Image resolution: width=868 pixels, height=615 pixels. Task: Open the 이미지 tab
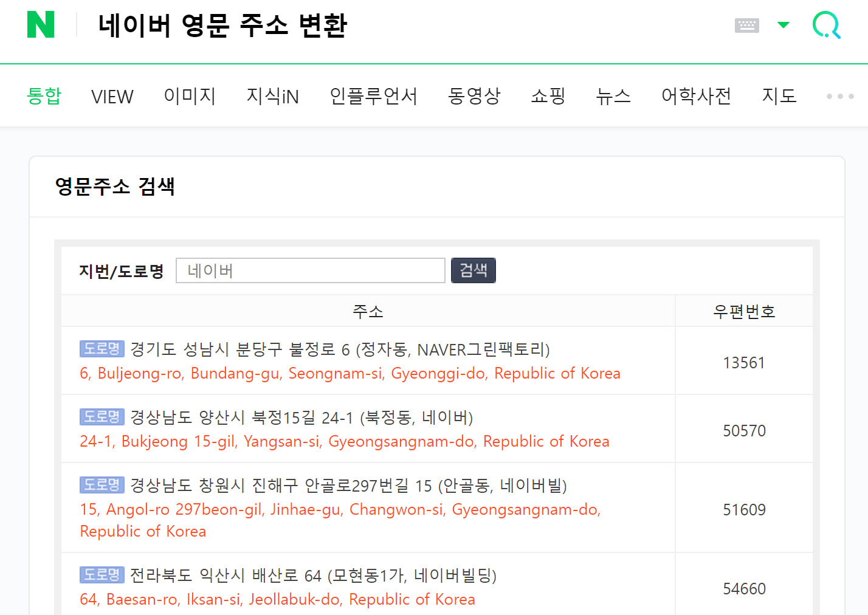coord(190,96)
